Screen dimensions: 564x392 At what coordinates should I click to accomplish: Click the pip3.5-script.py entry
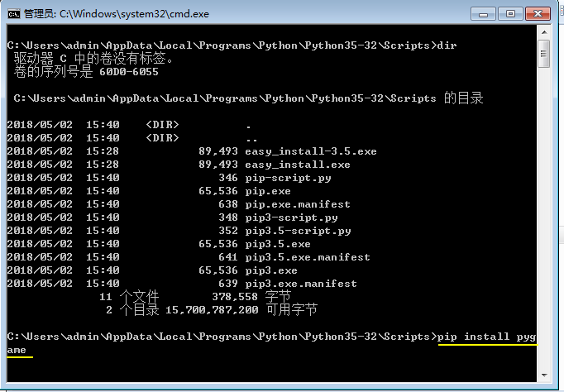point(298,231)
